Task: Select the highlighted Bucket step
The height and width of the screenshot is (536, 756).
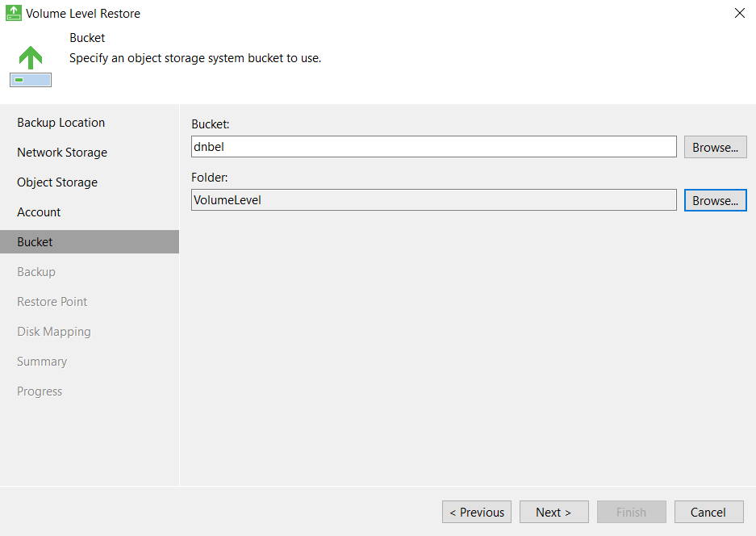Action: tap(35, 242)
